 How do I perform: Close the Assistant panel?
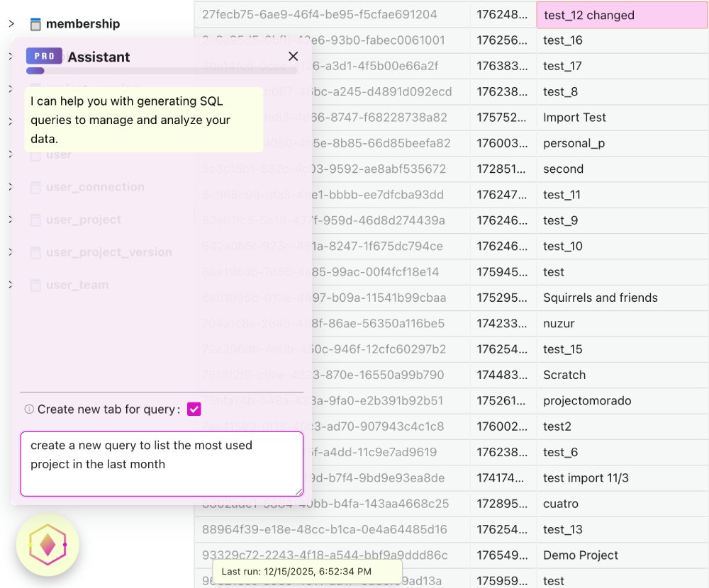point(293,56)
